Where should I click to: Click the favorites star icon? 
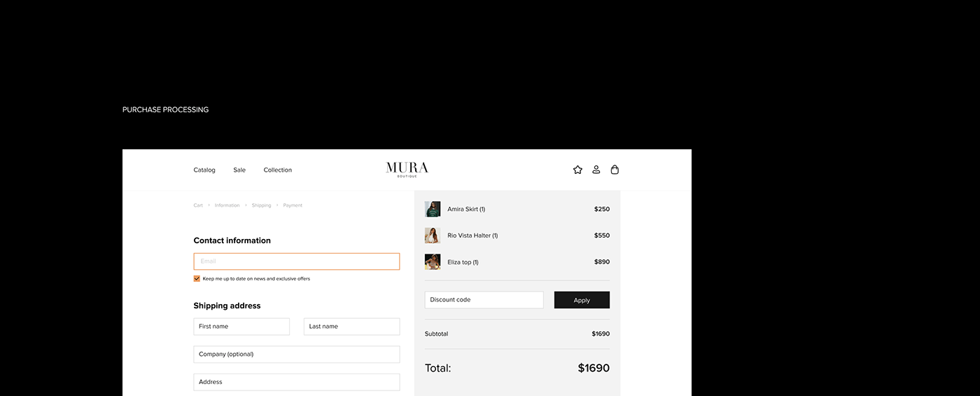577,170
